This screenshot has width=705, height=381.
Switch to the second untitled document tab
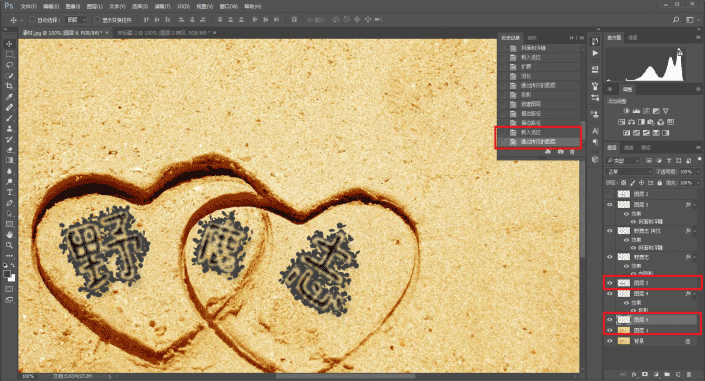[x=164, y=33]
